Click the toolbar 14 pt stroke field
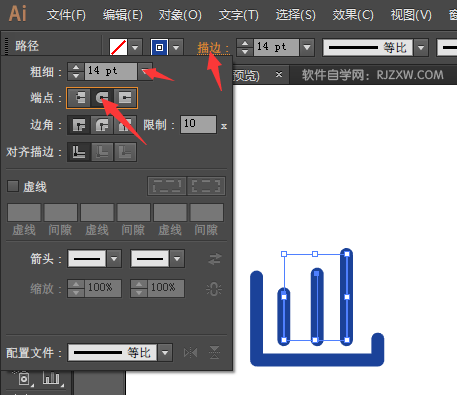 tap(276, 47)
